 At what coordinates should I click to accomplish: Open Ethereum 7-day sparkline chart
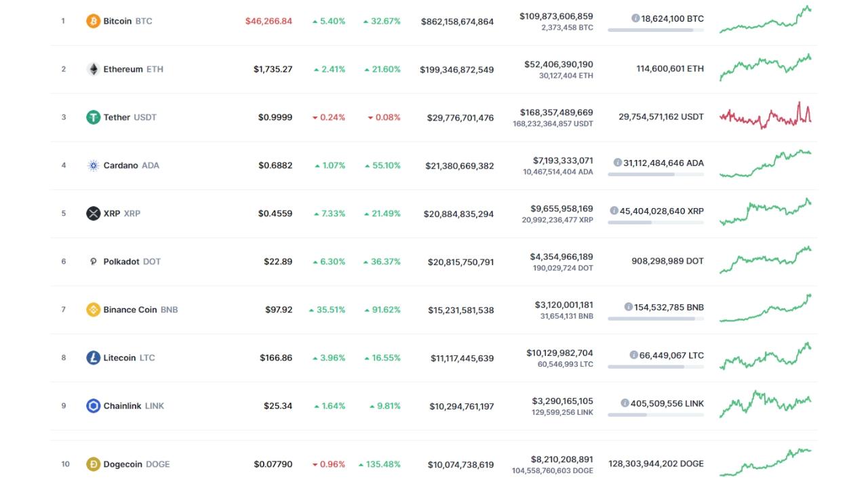pyautogui.click(x=765, y=67)
